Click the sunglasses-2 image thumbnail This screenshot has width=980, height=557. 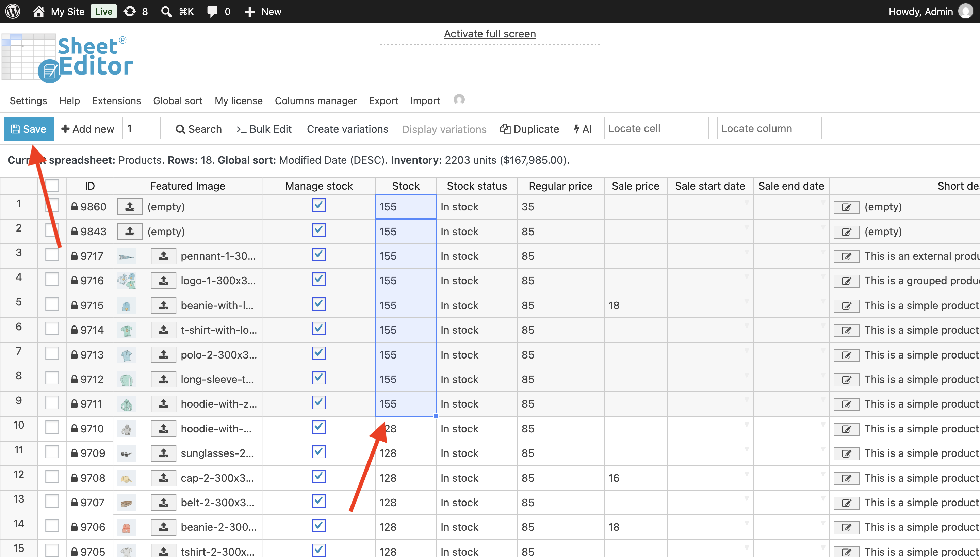tap(127, 454)
